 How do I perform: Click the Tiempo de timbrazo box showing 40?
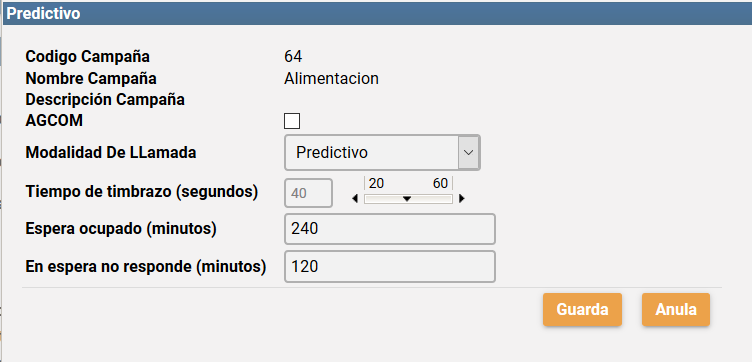308,193
